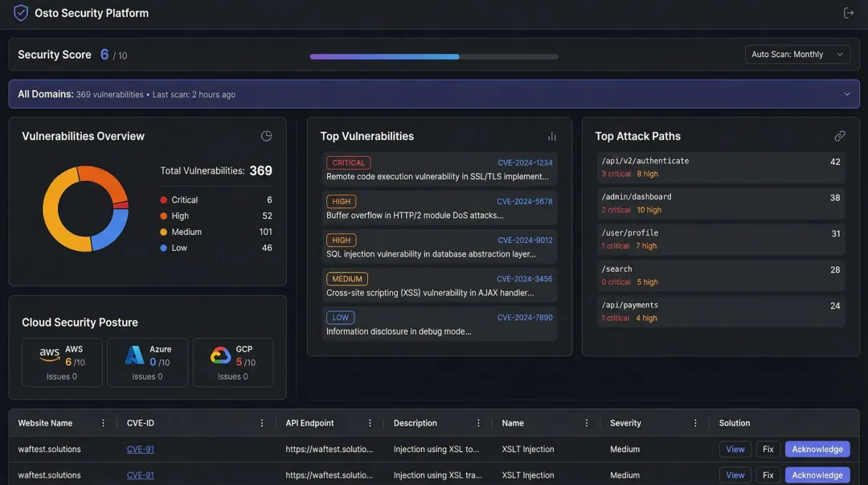The height and width of the screenshot is (485, 868).
Task: Click the Security Score progress bar
Action: coord(433,56)
